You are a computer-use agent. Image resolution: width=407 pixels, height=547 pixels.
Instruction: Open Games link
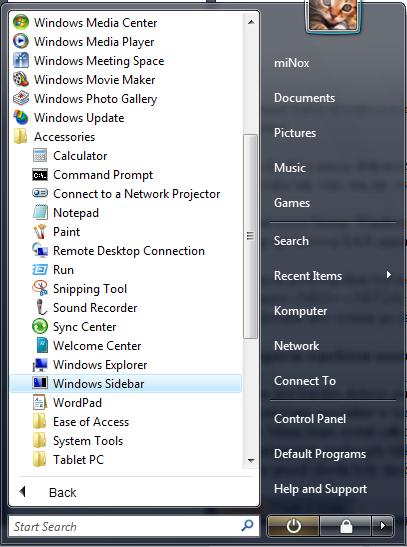(x=292, y=202)
